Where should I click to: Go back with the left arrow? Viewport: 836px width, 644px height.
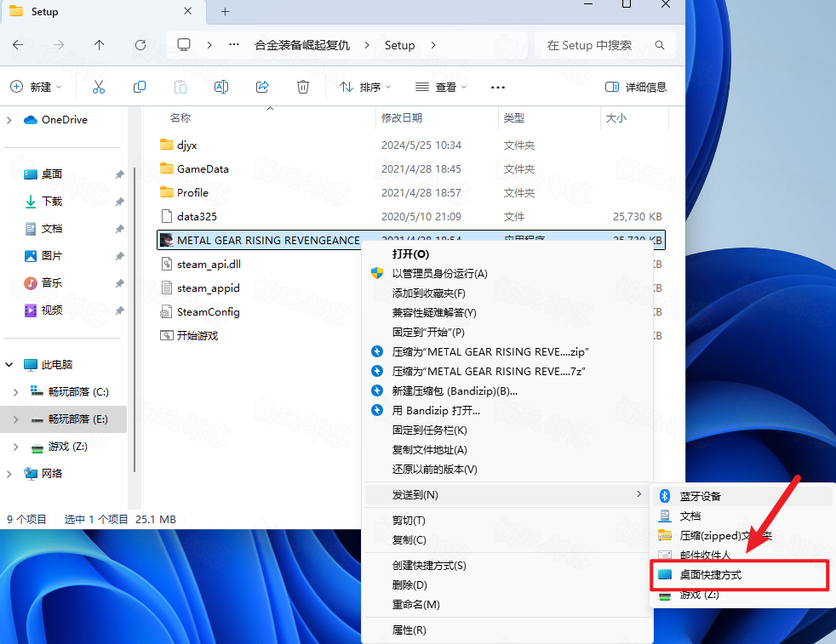(18, 45)
